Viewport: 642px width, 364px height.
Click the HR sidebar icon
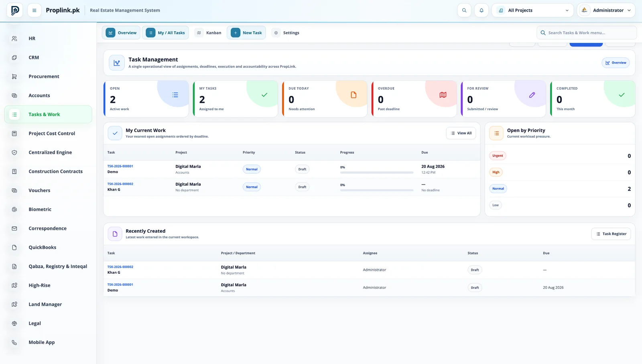14,39
